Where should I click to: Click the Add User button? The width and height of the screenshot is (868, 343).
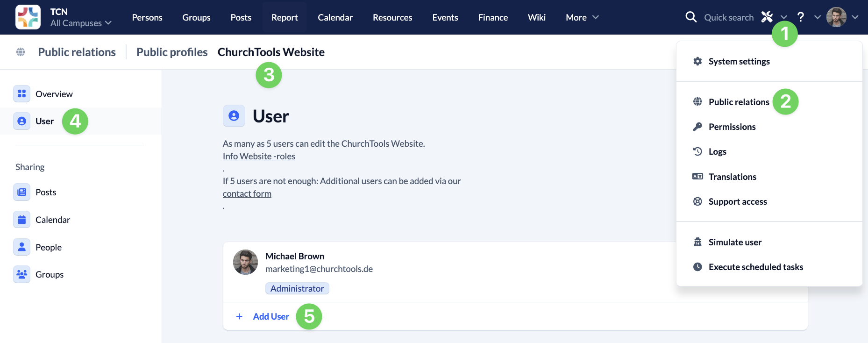coord(270,316)
